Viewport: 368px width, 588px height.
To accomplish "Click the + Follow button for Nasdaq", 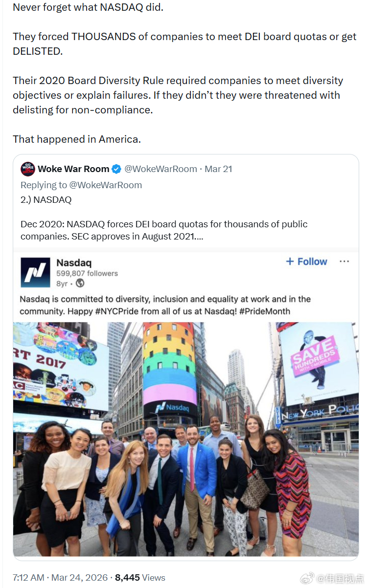I will 306,261.
